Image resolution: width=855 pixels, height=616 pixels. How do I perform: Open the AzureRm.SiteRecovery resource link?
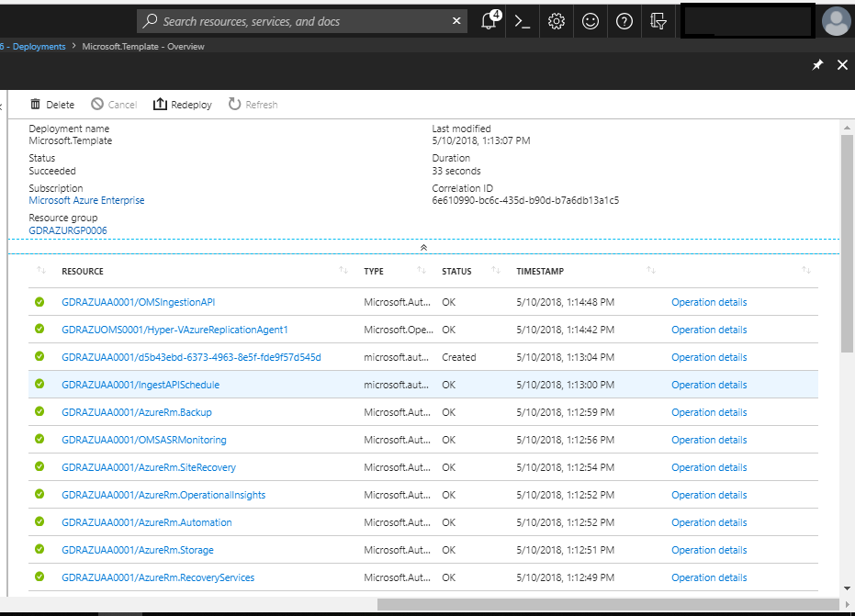[x=149, y=467]
